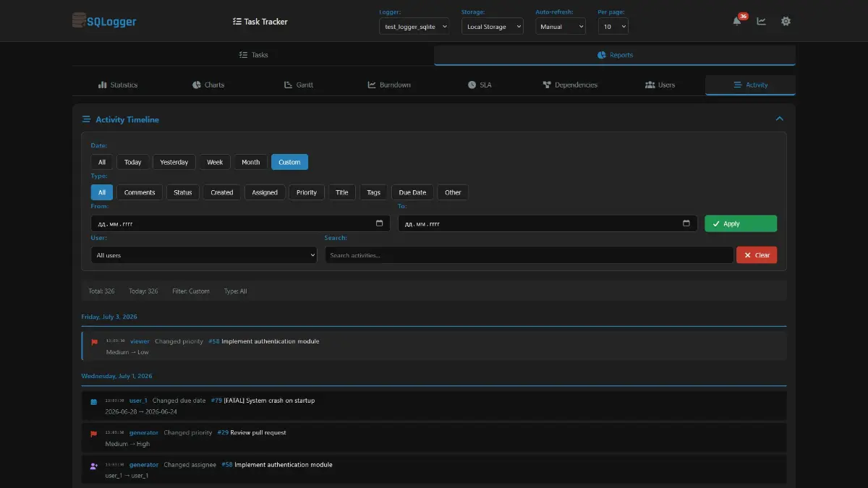Open Auto-refresh dropdown set to Manual
The image size is (868, 488).
click(561, 26)
